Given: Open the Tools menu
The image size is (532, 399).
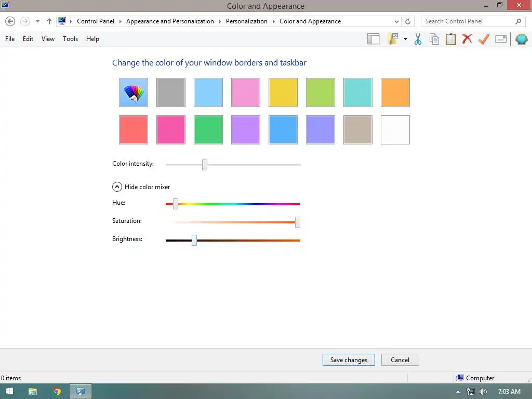Looking at the screenshot, I should tap(70, 38).
